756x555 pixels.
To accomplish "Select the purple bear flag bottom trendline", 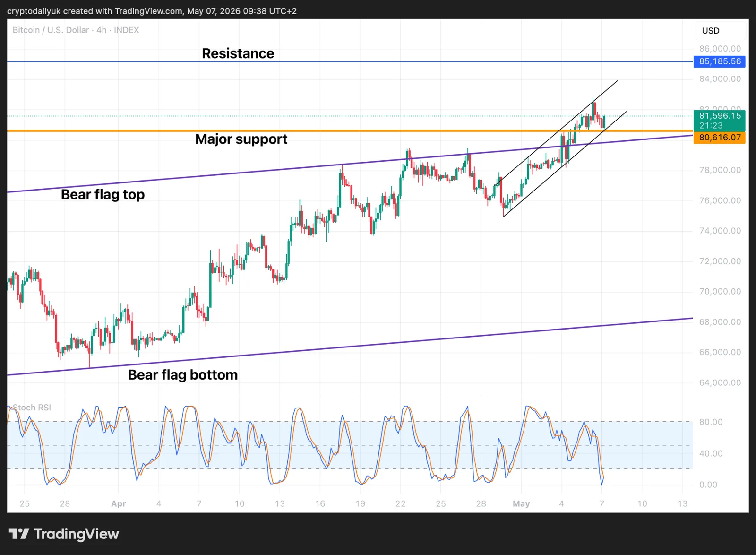I will (350, 347).
